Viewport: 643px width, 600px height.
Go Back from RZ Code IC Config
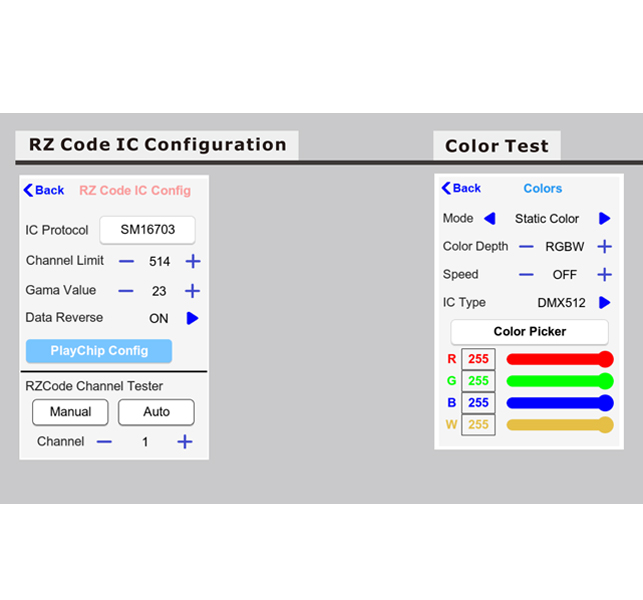coord(44,190)
